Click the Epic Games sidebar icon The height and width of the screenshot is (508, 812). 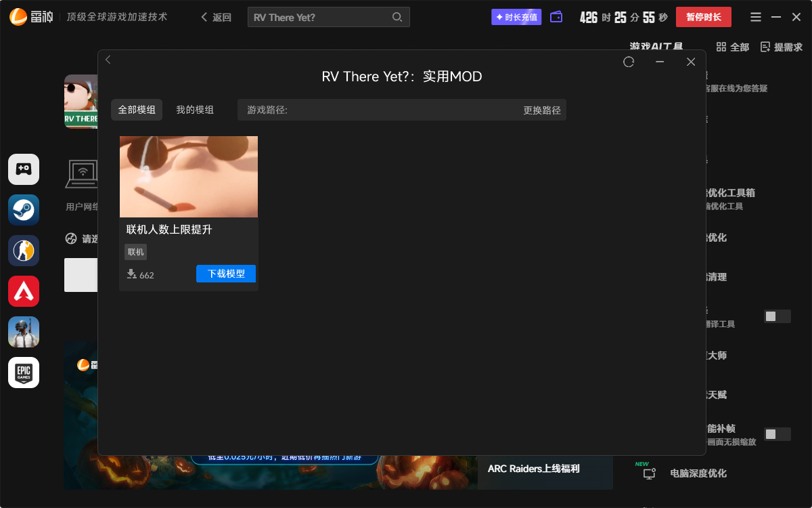(x=24, y=373)
